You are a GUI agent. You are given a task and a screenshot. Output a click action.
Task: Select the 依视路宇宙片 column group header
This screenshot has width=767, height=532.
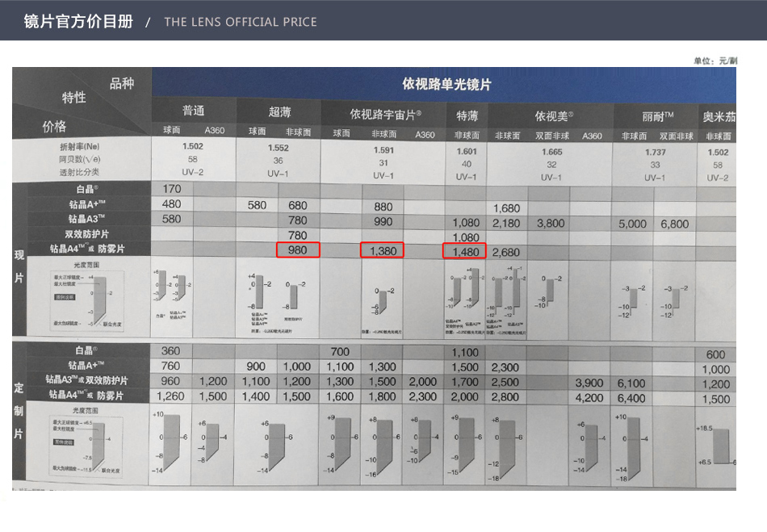coord(385,115)
